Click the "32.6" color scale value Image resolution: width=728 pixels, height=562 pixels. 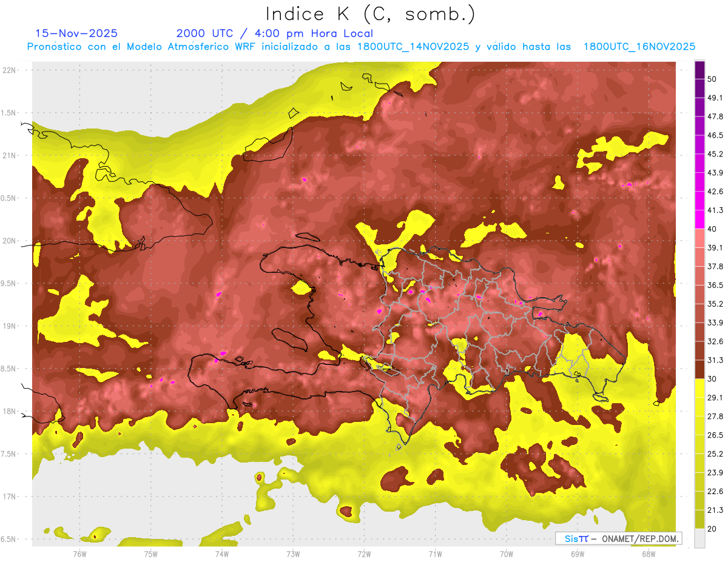point(715,341)
